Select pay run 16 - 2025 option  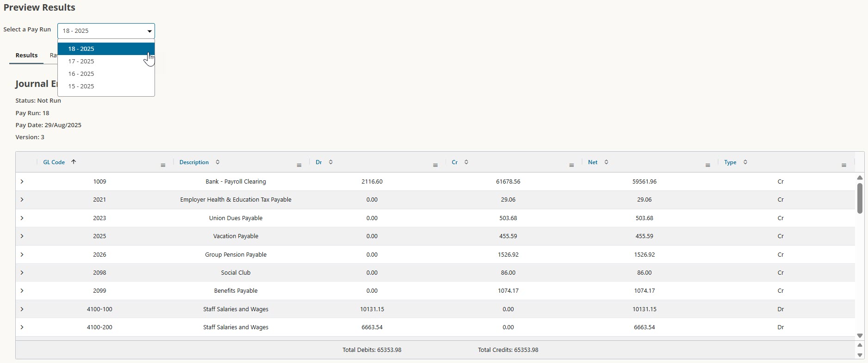coord(106,74)
